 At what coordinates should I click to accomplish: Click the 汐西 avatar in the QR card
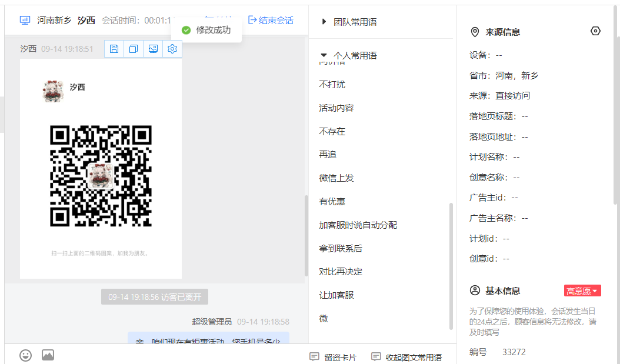click(53, 91)
